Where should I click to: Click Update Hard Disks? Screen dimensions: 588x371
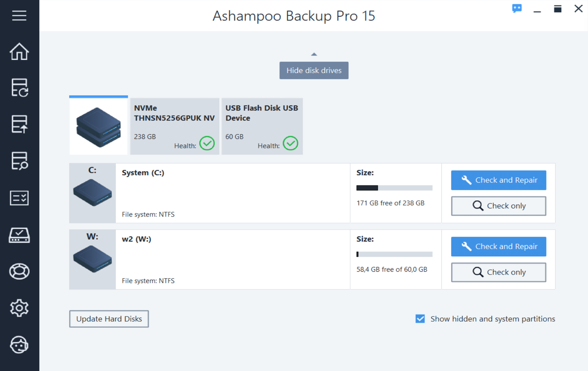109,319
